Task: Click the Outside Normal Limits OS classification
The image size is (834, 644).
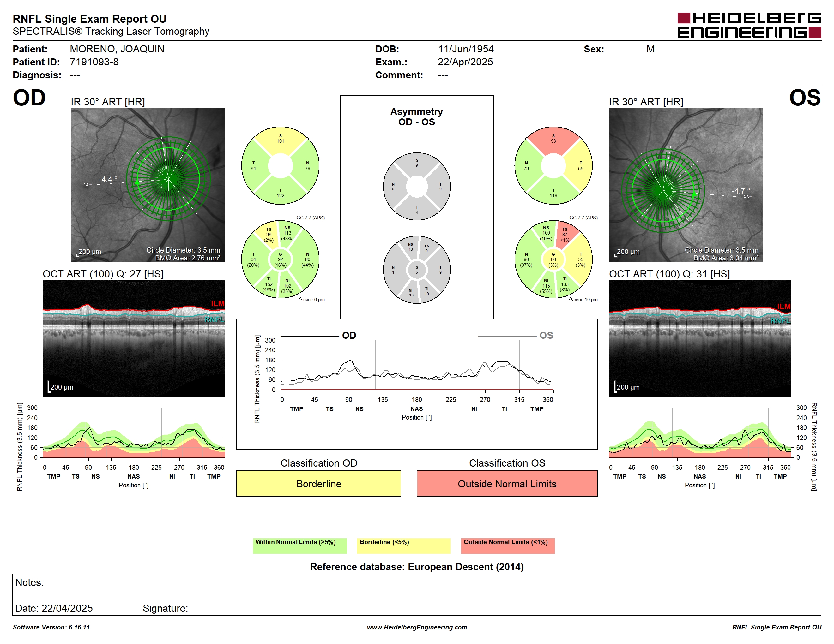Action: (x=507, y=483)
